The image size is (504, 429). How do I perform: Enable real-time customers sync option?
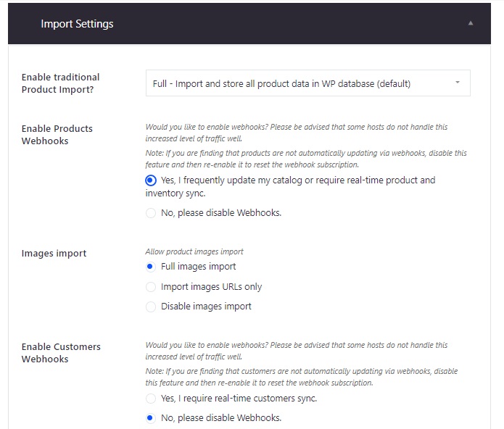point(151,399)
